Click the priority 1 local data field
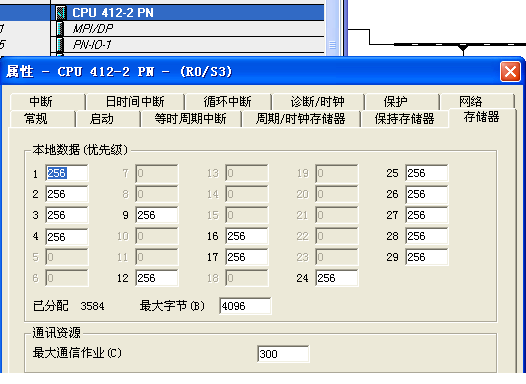 pos(66,173)
